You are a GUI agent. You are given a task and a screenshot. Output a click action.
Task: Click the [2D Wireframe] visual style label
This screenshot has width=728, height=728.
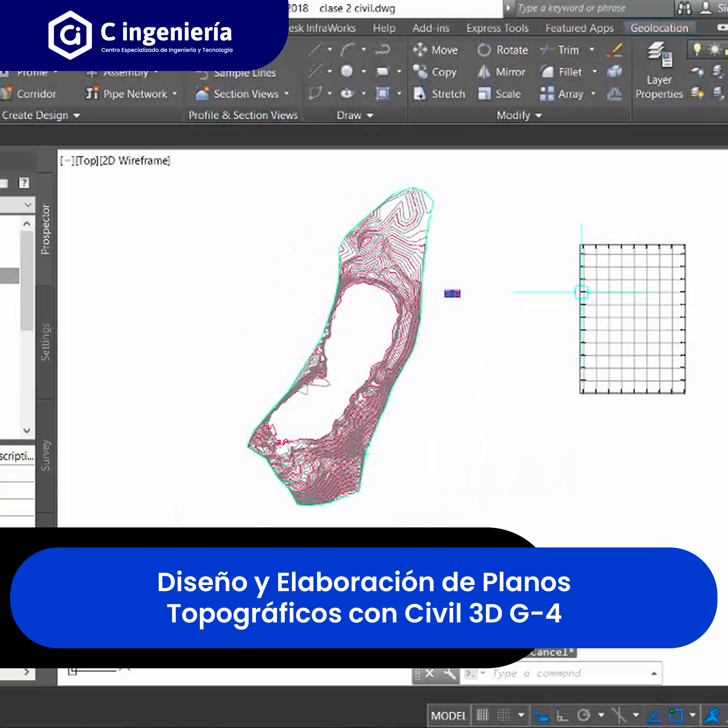(135, 161)
